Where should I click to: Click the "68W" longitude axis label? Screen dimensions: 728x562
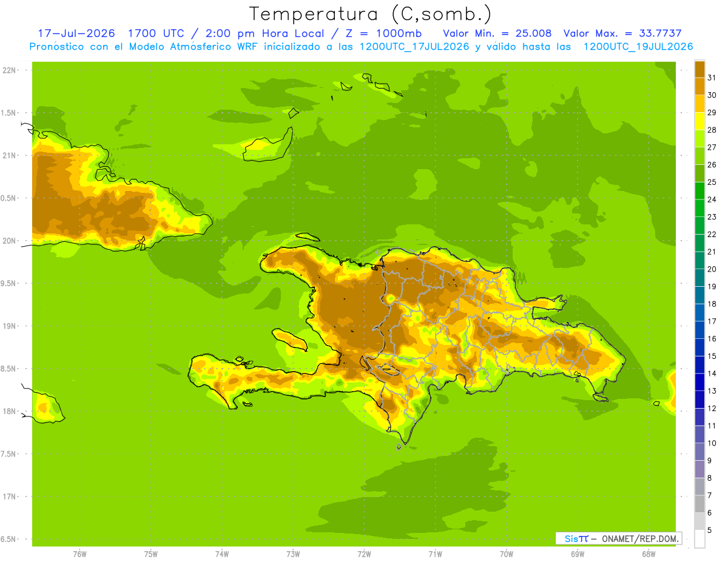tap(648, 554)
